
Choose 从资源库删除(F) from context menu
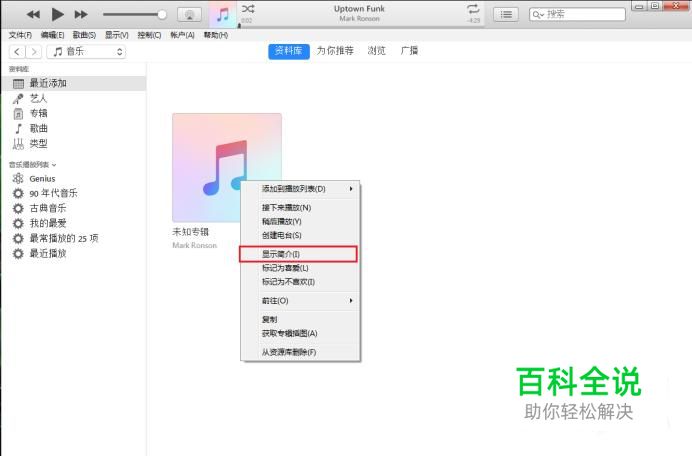point(300,352)
